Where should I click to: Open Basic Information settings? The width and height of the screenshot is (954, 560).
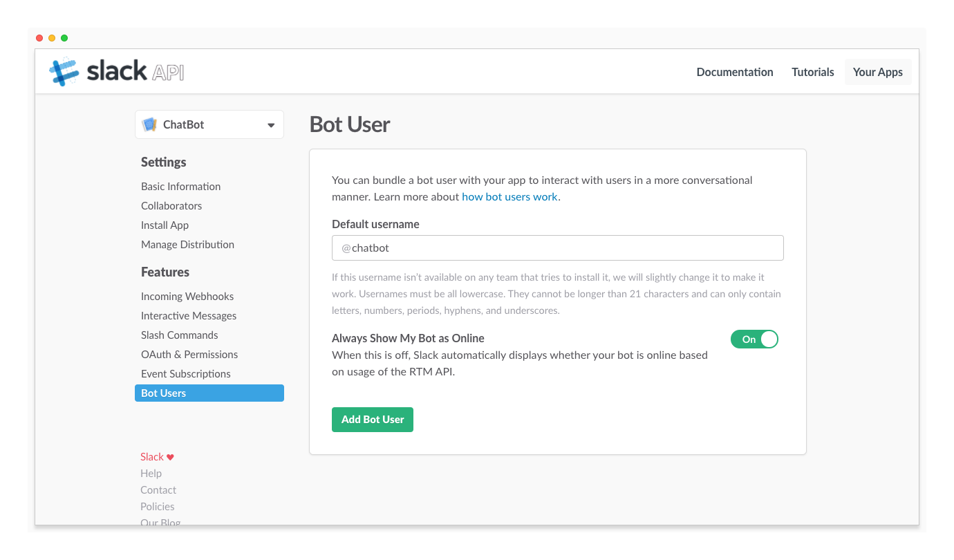pyautogui.click(x=181, y=187)
